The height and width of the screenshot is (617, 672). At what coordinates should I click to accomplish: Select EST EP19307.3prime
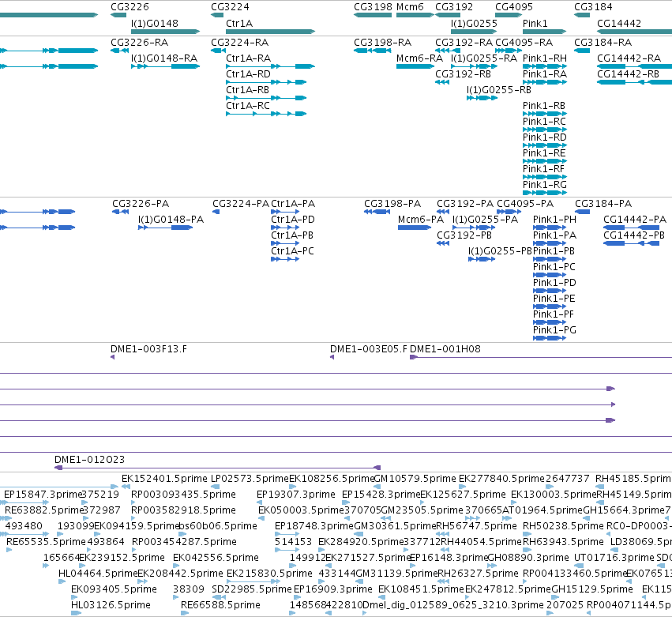295,495
